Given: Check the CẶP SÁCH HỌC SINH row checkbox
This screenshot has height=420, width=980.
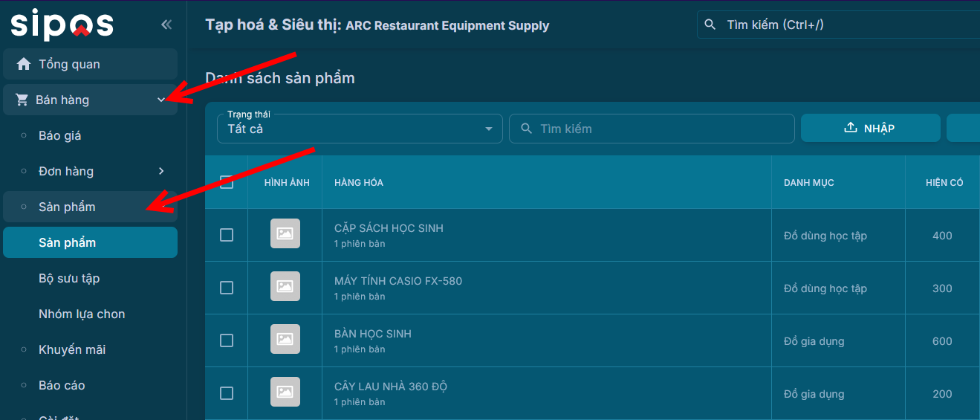Looking at the screenshot, I should pyautogui.click(x=227, y=235).
